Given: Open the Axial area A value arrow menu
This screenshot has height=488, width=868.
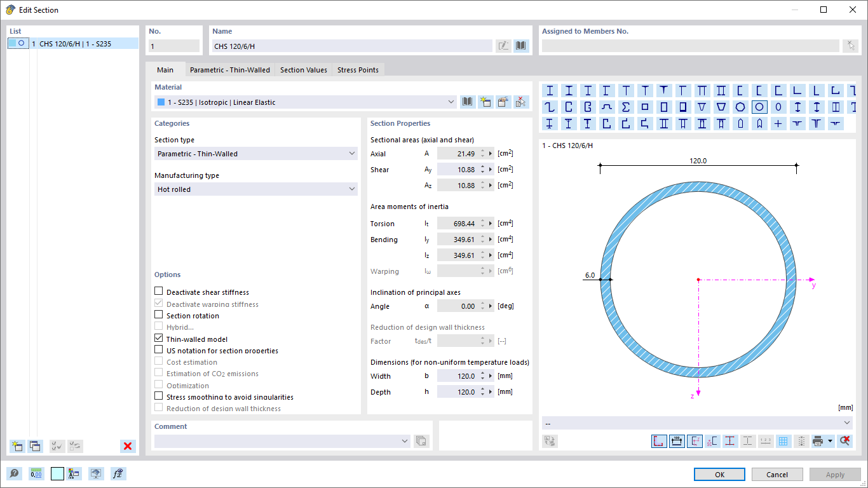Looking at the screenshot, I should (491, 153).
